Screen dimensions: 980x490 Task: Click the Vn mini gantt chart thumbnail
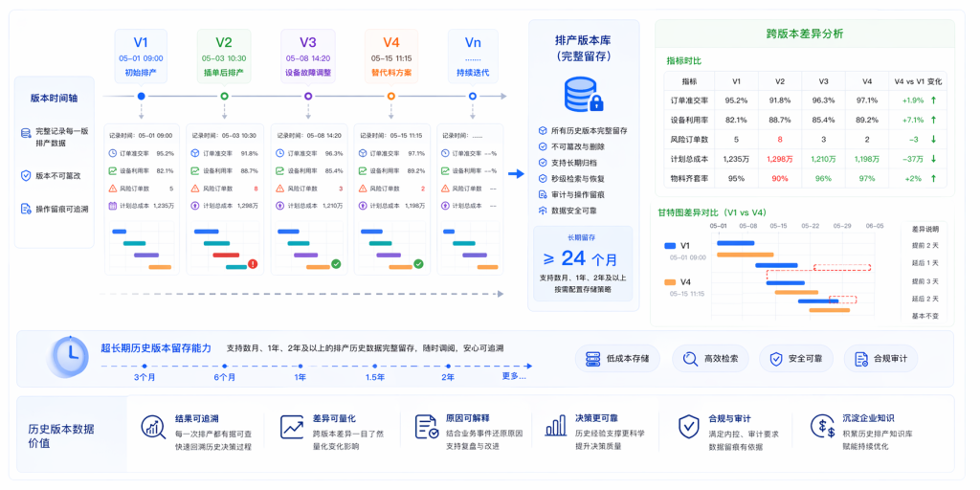point(470,248)
